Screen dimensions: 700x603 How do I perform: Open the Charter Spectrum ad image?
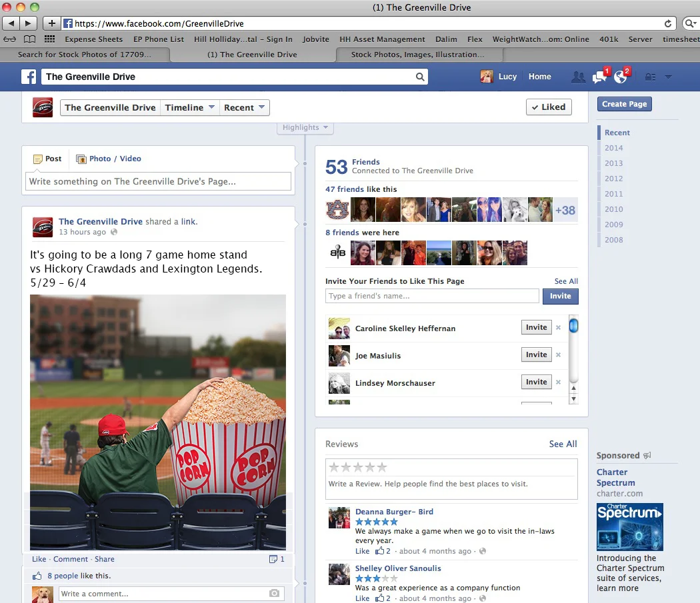[x=630, y=526]
